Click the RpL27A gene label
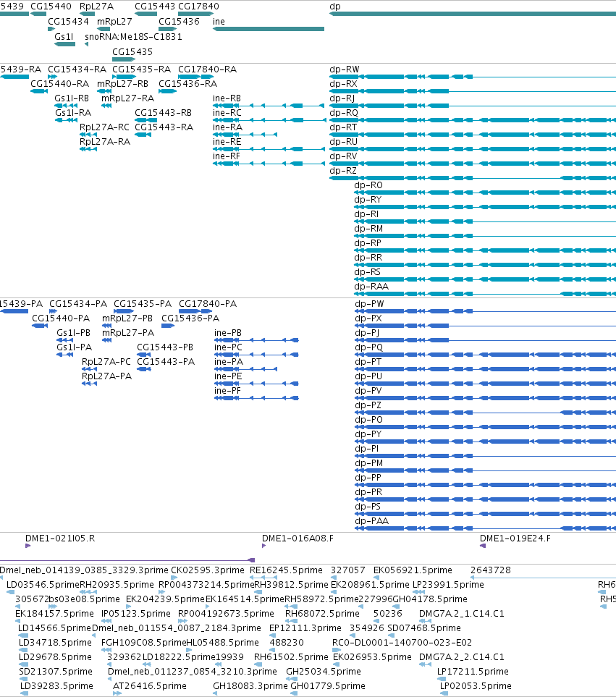616x697 pixels. [96, 7]
